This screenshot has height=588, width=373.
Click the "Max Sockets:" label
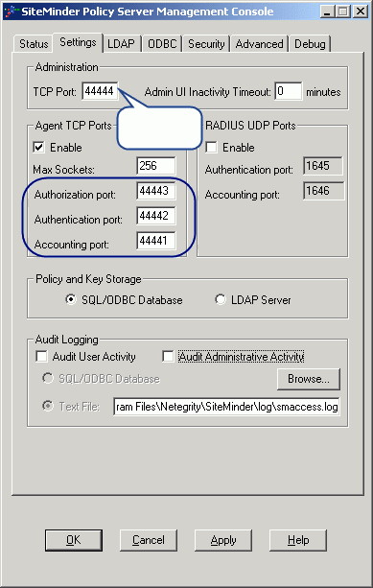coord(63,170)
